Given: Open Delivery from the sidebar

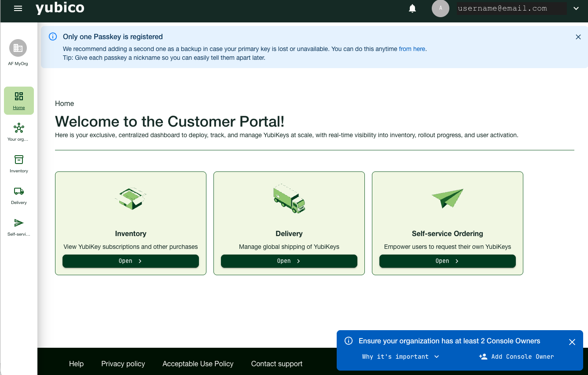Looking at the screenshot, I should point(18,195).
